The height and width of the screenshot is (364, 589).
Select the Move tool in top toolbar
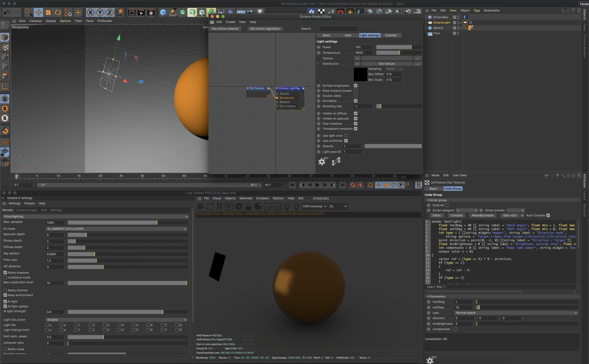coord(38,12)
